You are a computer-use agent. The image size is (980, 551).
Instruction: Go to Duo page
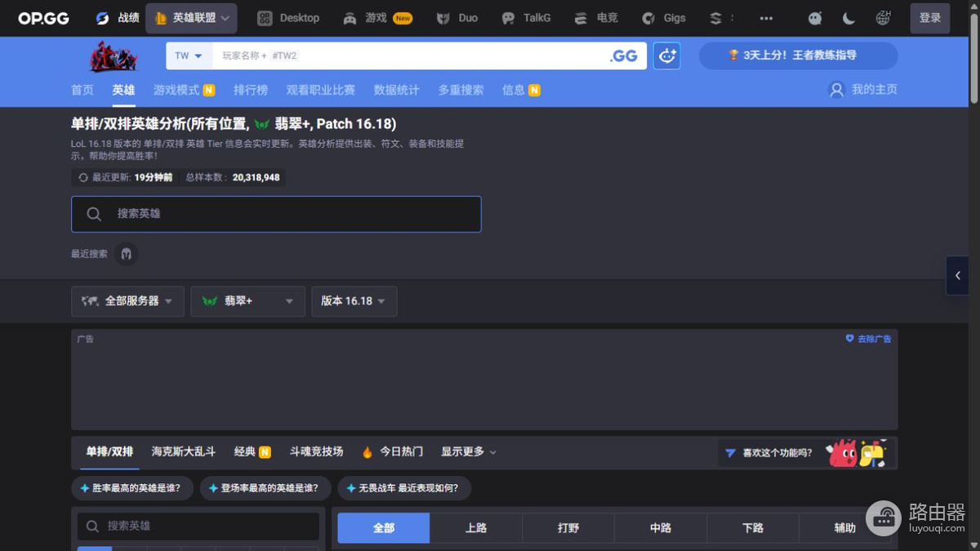pyautogui.click(x=457, y=18)
